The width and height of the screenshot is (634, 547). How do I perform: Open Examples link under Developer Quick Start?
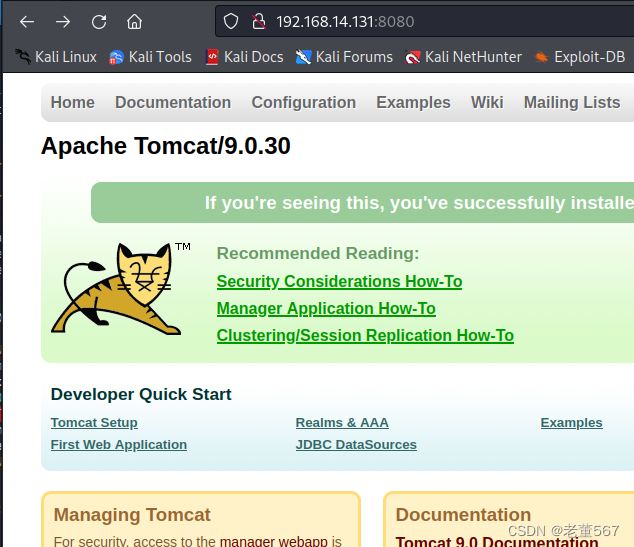coord(571,422)
